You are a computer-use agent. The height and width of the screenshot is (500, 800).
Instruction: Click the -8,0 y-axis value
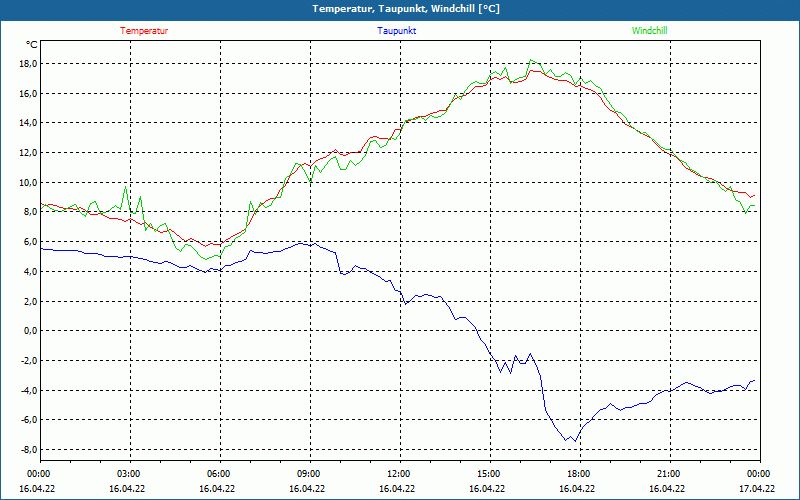[30, 449]
